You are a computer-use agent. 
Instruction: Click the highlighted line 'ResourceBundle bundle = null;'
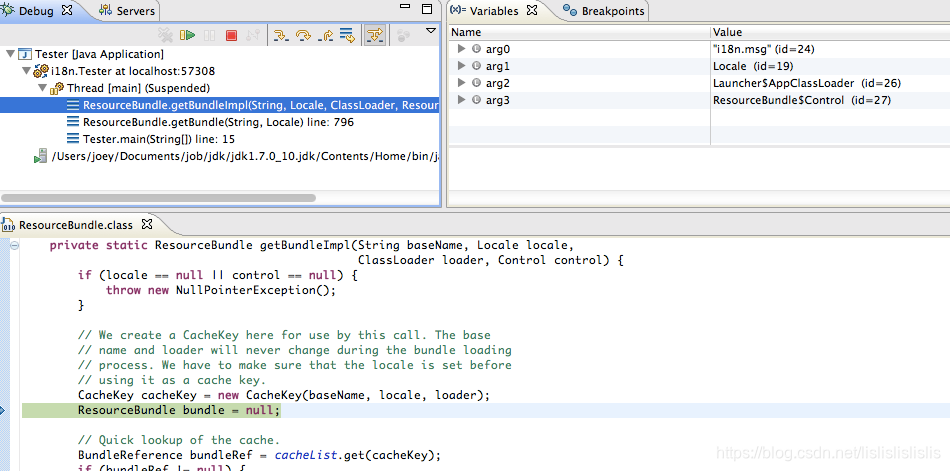click(x=179, y=410)
